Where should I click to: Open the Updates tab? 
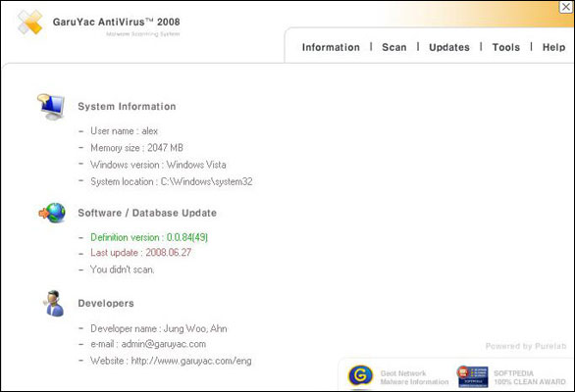click(x=449, y=47)
